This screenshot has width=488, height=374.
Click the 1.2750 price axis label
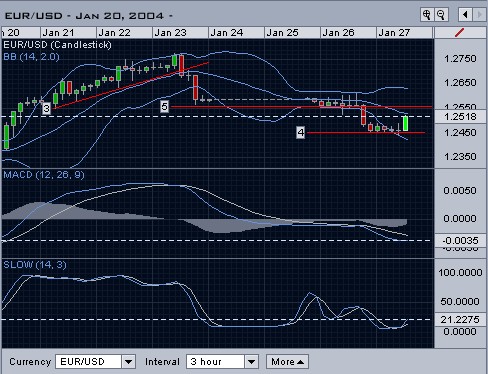(x=460, y=59)
